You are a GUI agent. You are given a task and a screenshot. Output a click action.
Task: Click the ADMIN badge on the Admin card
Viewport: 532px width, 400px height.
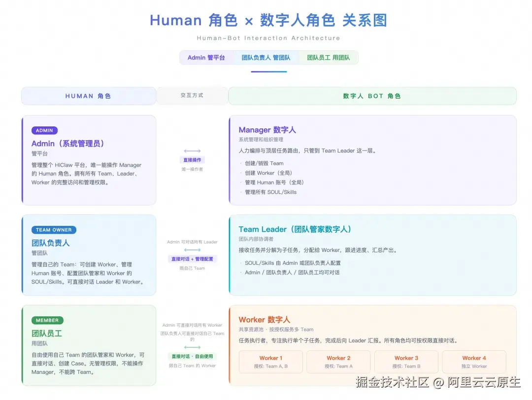(44, 130)
